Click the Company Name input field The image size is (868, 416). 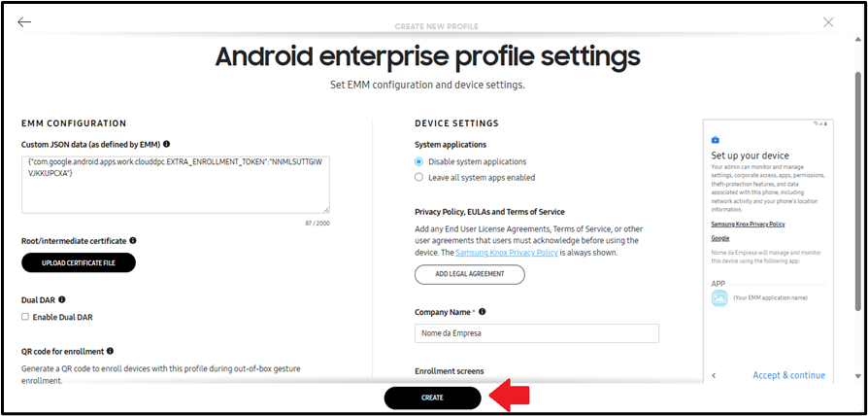coord(537,333)
